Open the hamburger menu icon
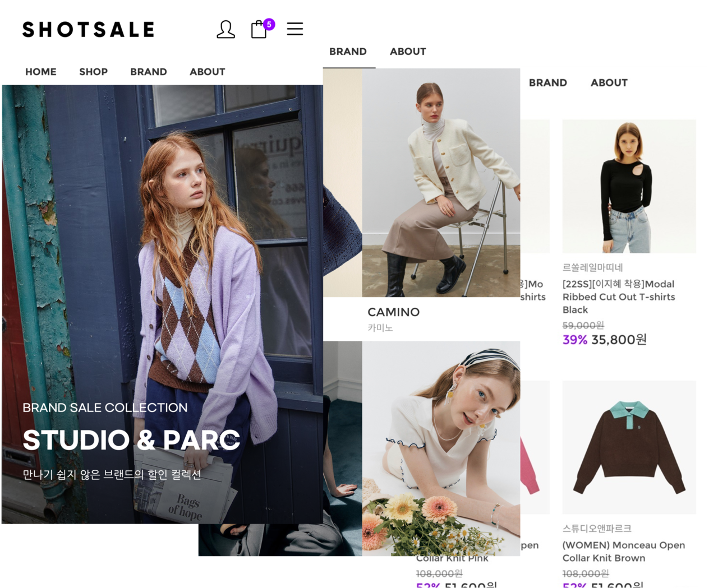This screenshot has height=588, width=718. tap(295, 29)
